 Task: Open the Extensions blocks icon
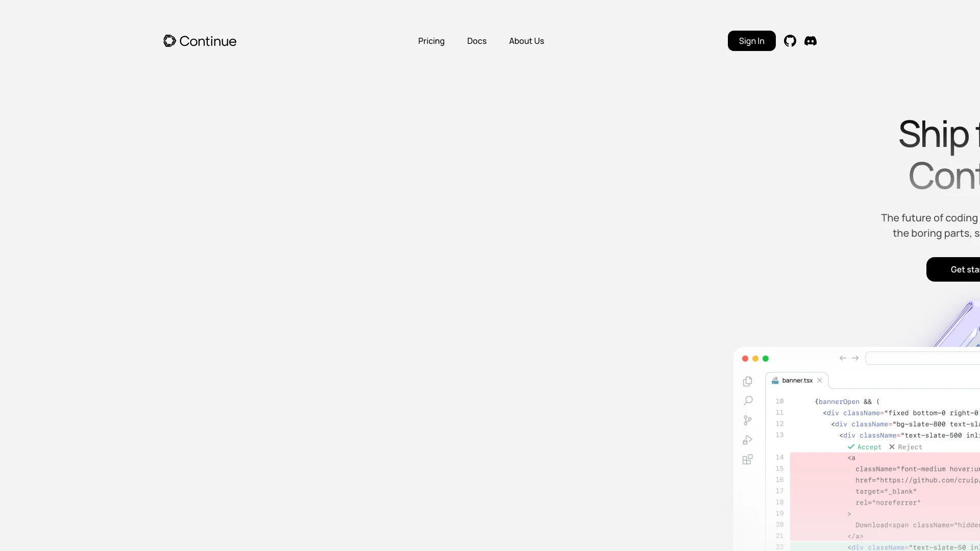point(748,460)
